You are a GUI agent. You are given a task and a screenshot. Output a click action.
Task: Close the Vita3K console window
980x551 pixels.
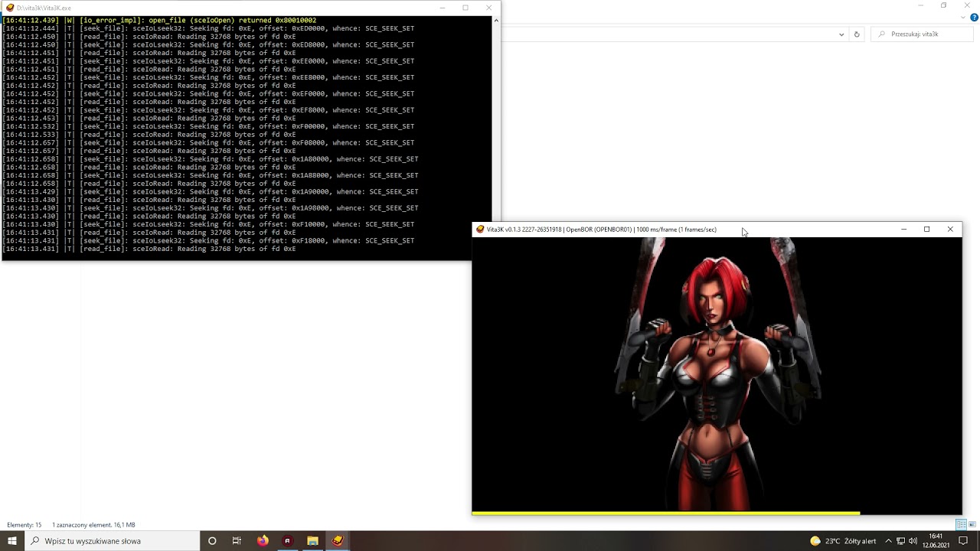click(488, 8)
